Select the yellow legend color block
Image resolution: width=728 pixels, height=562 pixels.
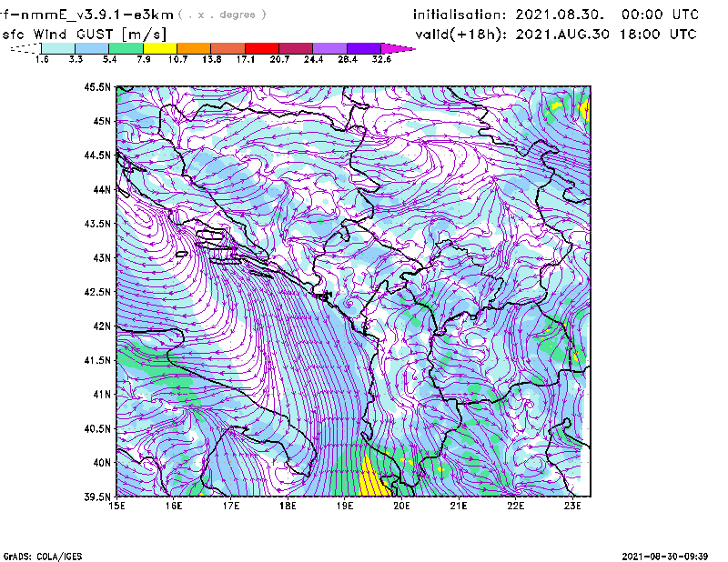click(160, 48)
